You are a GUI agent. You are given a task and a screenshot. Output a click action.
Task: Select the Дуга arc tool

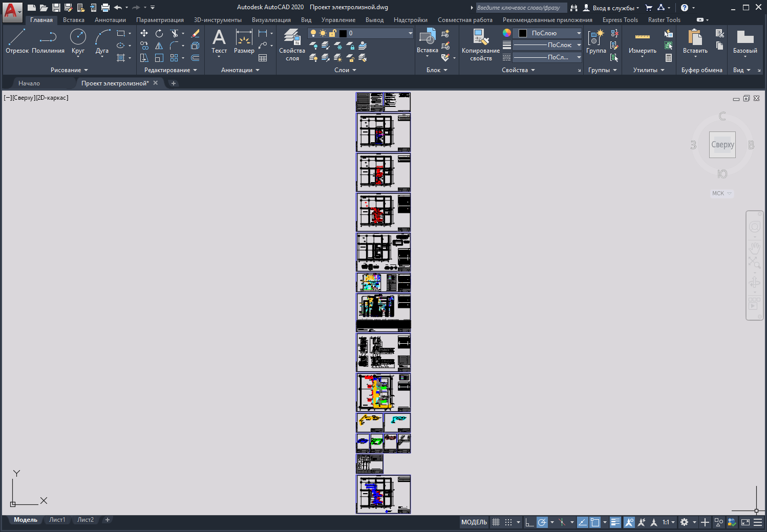[102, 41]
